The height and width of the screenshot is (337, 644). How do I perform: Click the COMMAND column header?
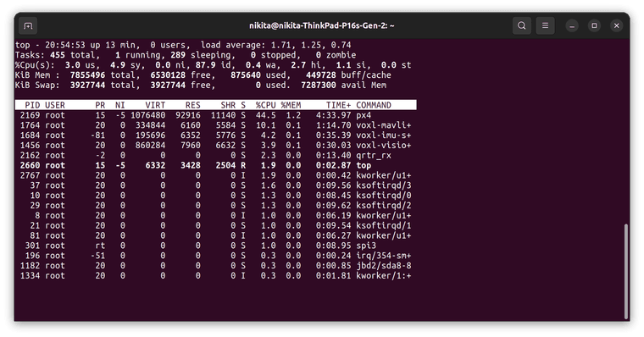[374, 105]
